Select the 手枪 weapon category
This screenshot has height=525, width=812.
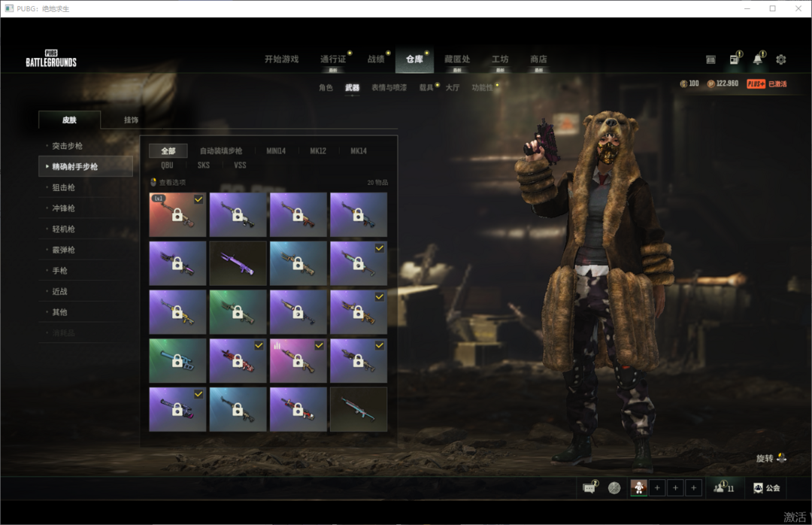59,270
